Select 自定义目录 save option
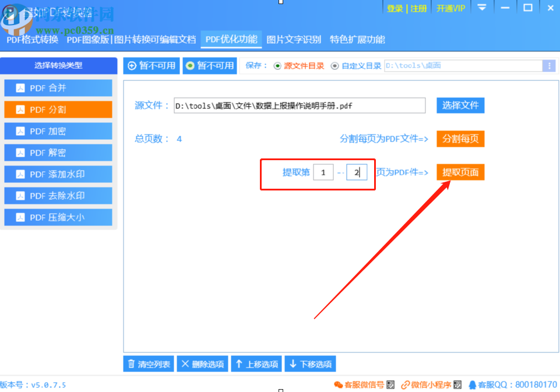 [x=356, y=66]
